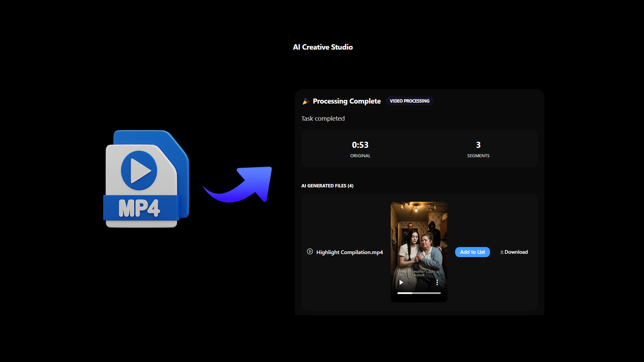644x362 pixels.
Task: Click the party popper icon beside Processing Complete
Action: (306, 101)
